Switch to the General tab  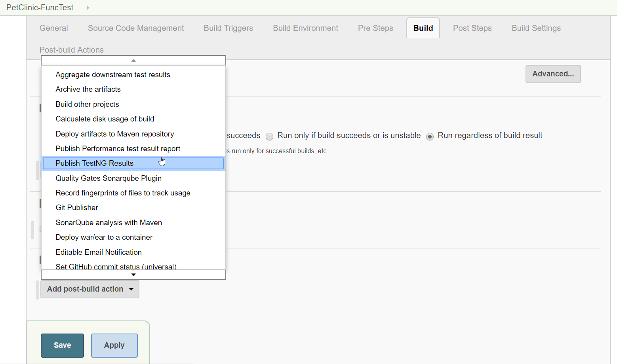pyautogui.click(x=54, y=28)
